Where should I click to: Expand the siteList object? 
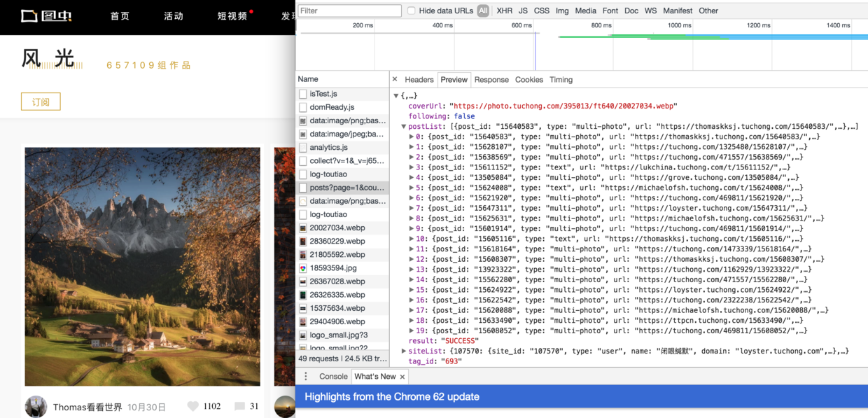click(x=404, y=351)
